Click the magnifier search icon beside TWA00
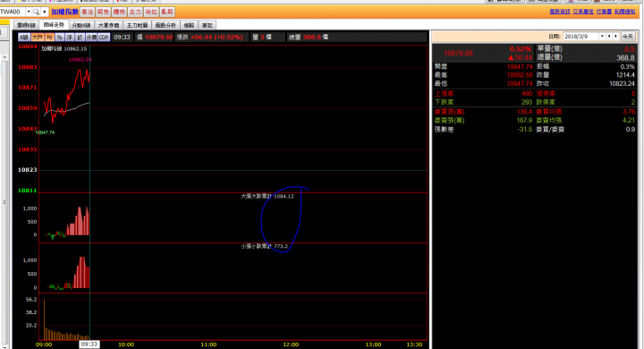 (36, 12)
